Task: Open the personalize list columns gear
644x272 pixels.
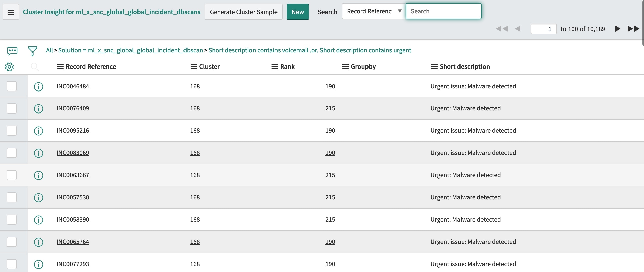Action: coord(9,67)
